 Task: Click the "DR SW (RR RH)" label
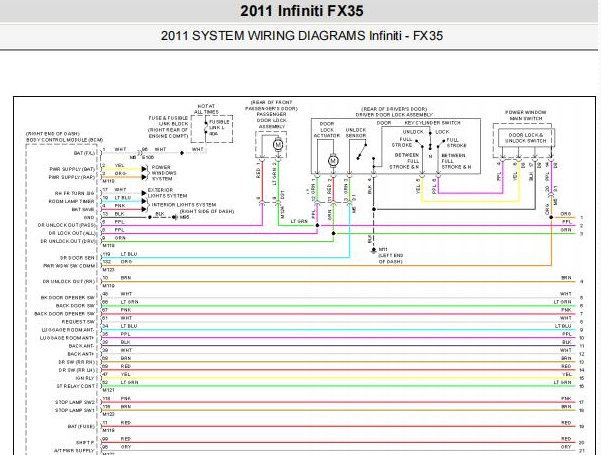[x=77, y=362]
